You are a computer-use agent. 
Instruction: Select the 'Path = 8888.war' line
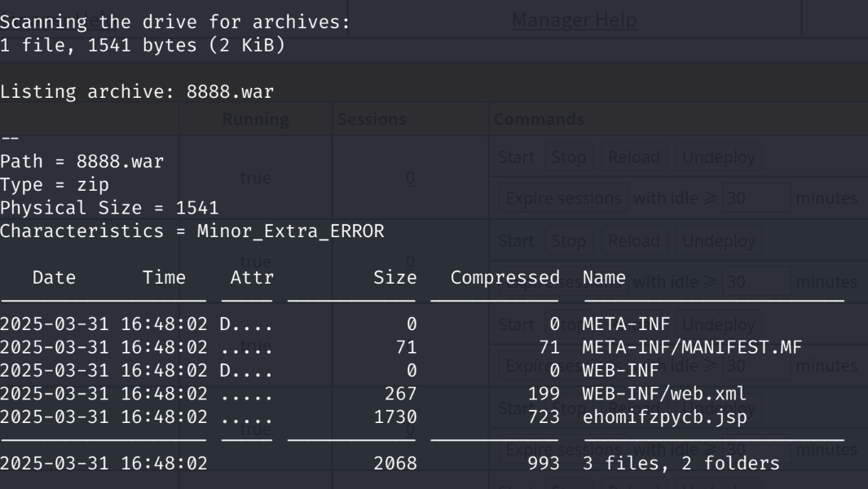pos(82,161)
